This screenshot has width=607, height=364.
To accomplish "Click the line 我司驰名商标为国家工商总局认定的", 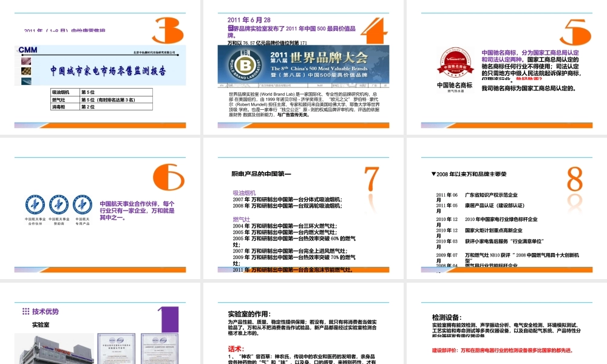I will pyautogui.click(x=529, y=88).
